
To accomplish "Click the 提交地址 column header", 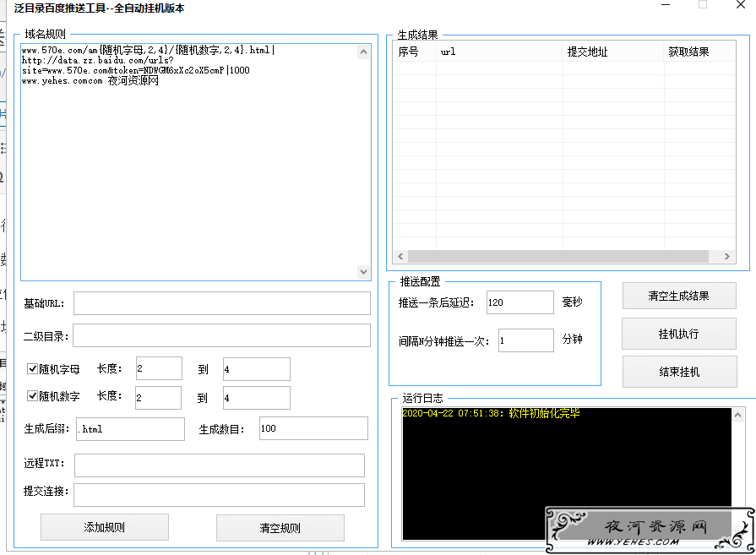I will point(612,52).
